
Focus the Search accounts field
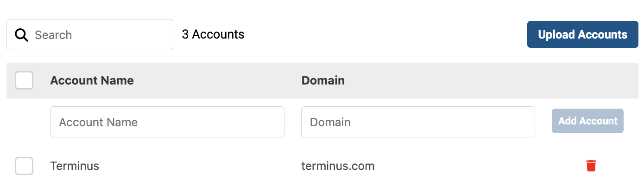pyautogui.click(x=90, y=34)
